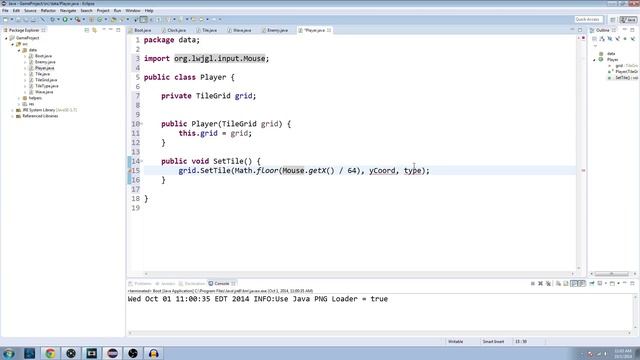Click the Terminate icon in Console toolbar

coord(533,283)
